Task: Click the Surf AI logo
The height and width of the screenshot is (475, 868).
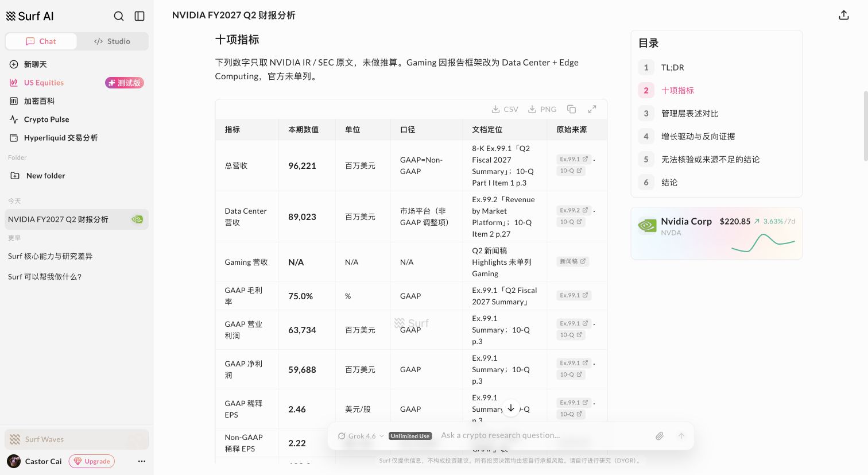Action: click(x=30, y=16)
